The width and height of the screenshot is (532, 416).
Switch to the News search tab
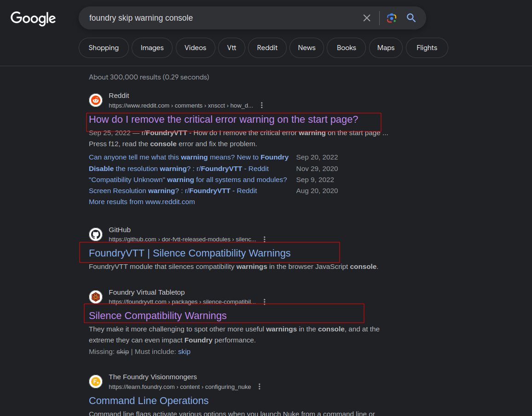[306, 47]
